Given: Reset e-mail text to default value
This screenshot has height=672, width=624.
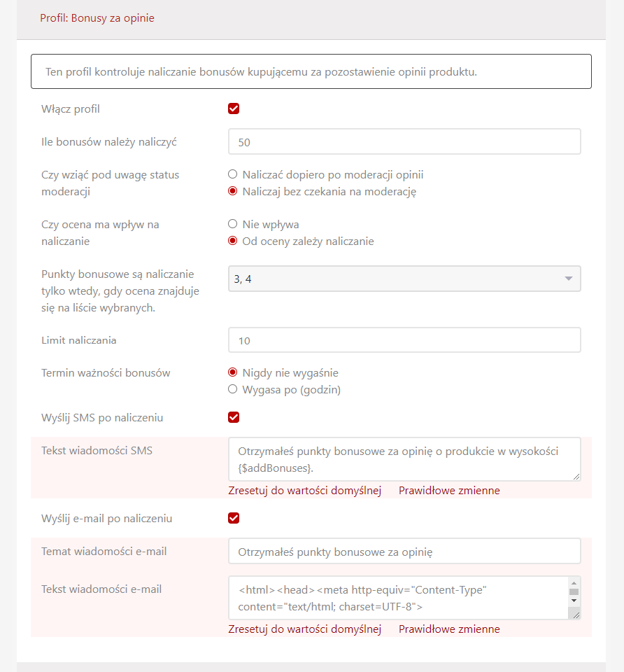Looking at the screenshot, I should [304, 629].
